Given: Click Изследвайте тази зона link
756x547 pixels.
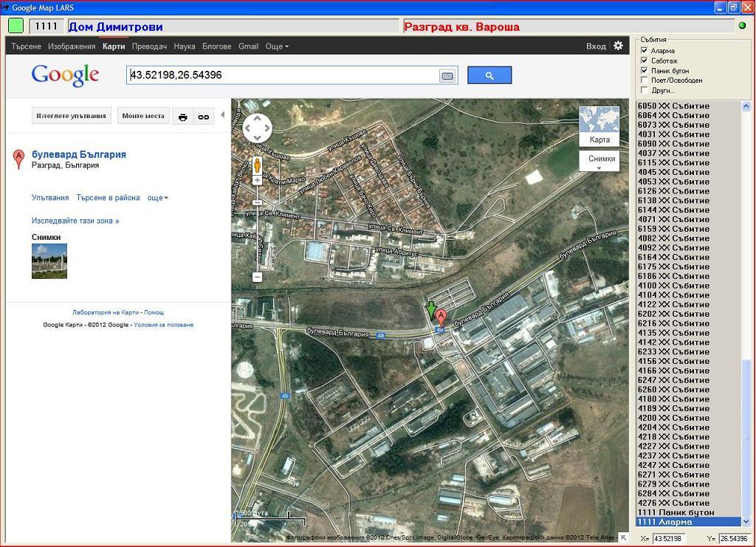Looking at the screenshot, I should click(75, 221).
